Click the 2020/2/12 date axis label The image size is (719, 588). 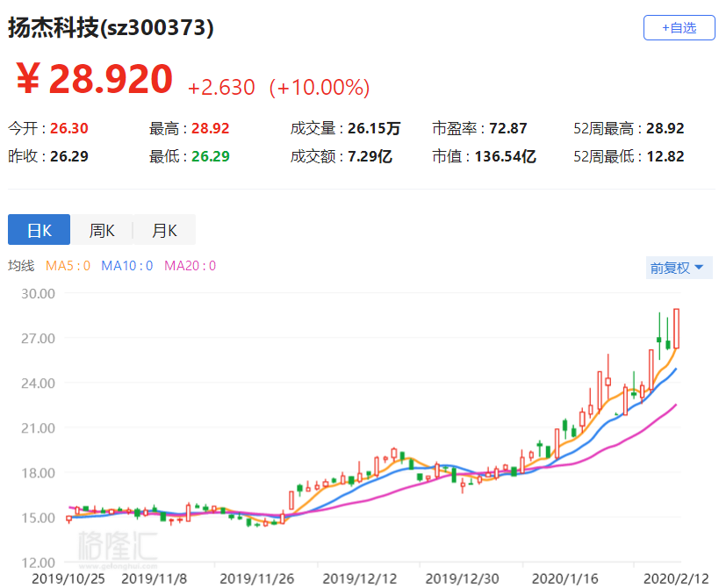click(x=676, y=578)
